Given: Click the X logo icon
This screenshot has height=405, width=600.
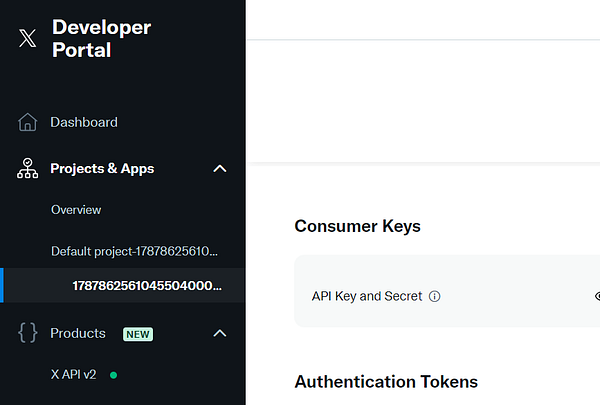Looking at the screenshot, I should 27,39.
